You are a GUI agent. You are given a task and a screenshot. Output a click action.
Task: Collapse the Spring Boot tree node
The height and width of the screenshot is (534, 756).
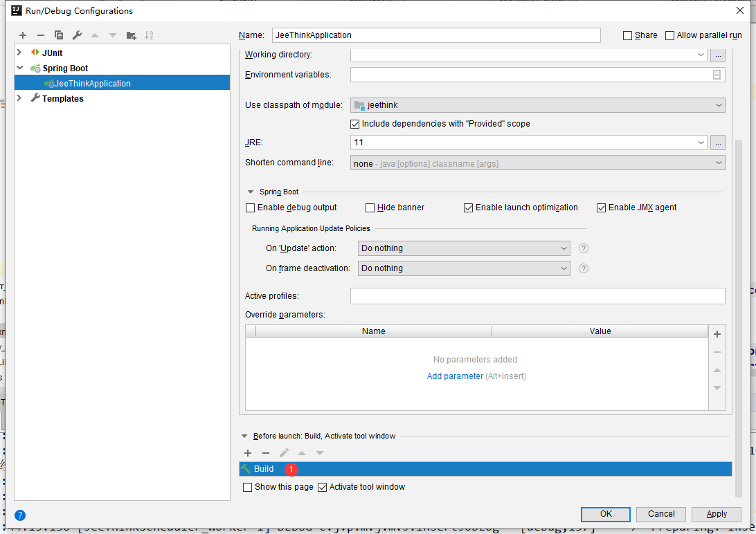point(20,68)
